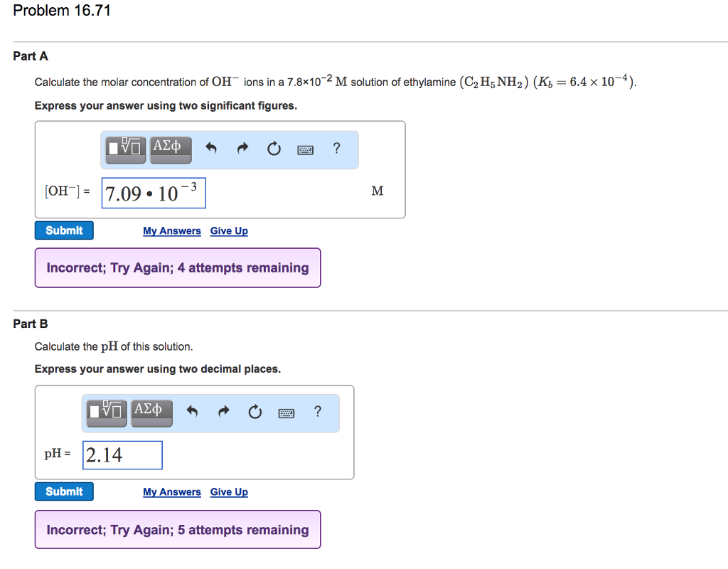Select the Part A heading
728x569 pixels.
click(31, 56)
